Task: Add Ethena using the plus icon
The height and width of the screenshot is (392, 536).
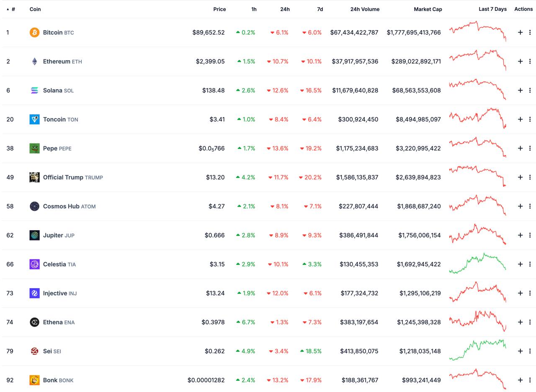Action: point(520,322)
